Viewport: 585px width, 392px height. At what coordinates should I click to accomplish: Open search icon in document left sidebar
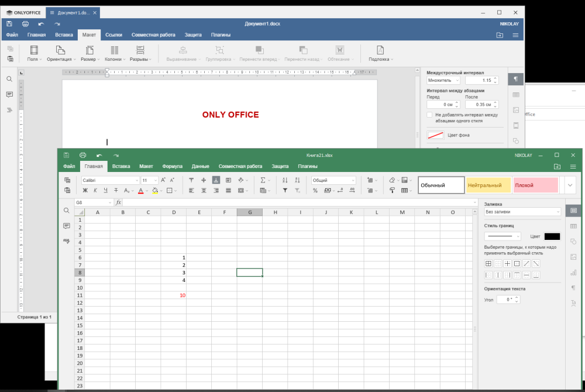click(x=9, y=79)
